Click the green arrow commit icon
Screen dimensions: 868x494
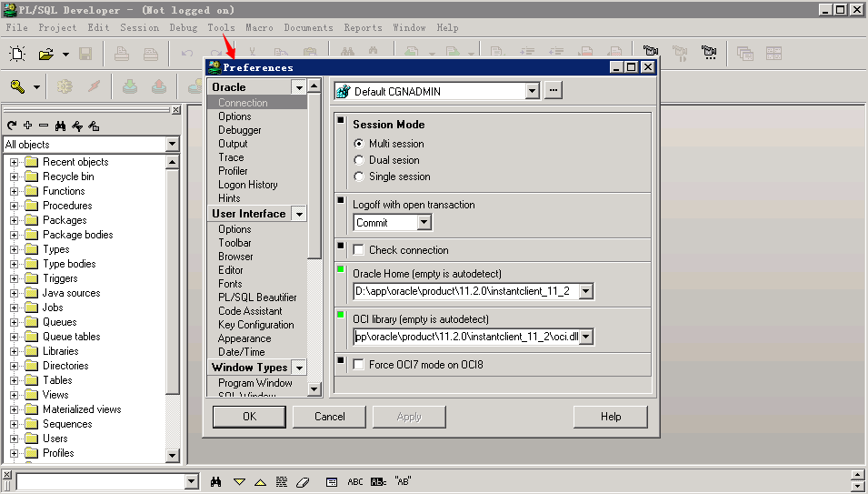[130, 86]
